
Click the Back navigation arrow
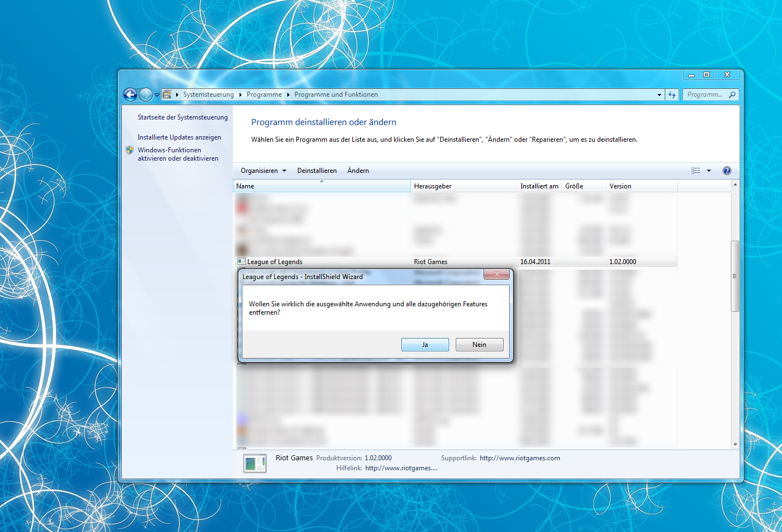[x=130, y=95]
